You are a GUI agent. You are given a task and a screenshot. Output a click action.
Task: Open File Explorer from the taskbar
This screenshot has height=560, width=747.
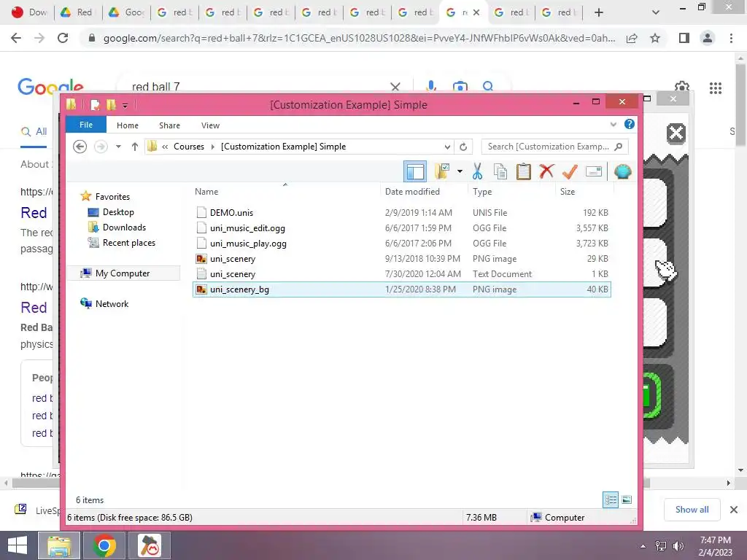59,545
